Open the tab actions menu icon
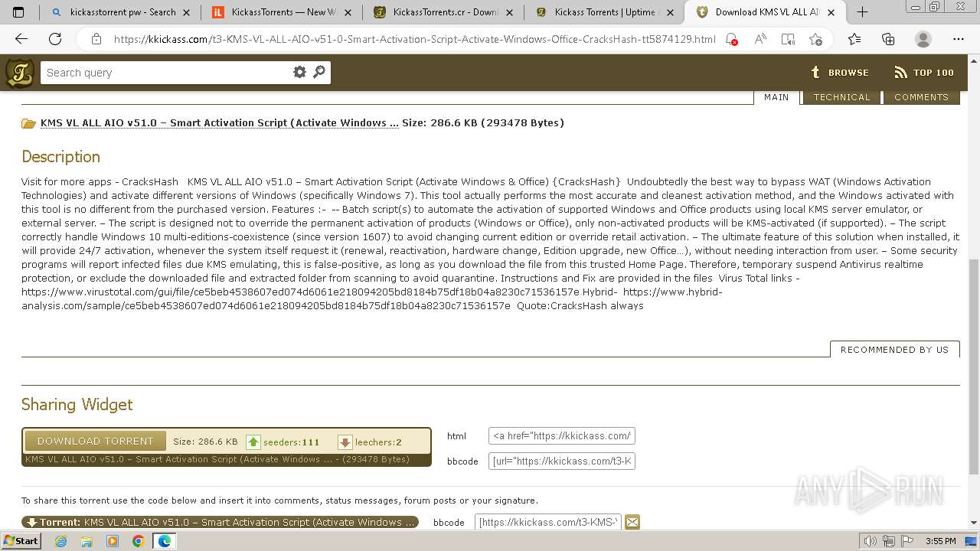Image resolution: width=980 pixels, height=551 pixels. pyautogui.click(x=18, y=12)
